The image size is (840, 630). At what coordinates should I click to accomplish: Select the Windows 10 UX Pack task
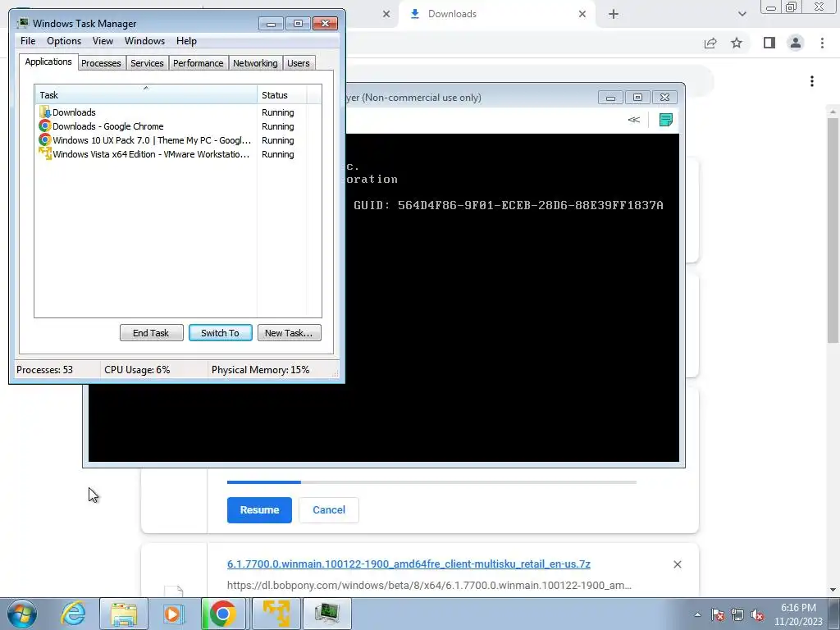[178, 140]
